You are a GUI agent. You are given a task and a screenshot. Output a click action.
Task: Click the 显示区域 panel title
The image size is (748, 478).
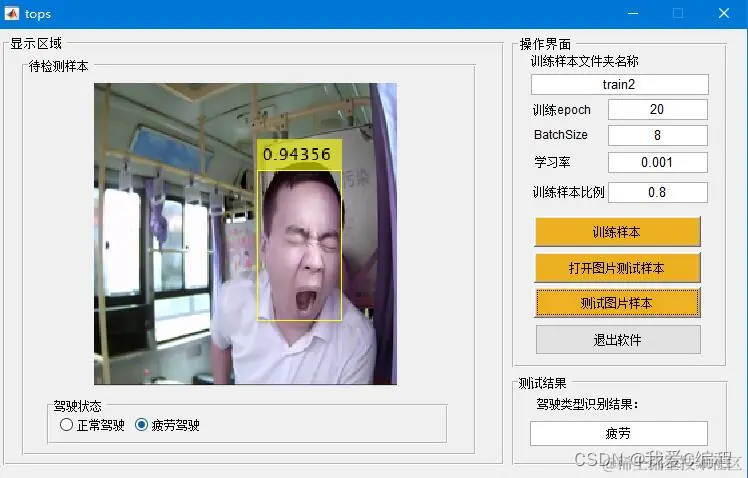click(36, 43)
